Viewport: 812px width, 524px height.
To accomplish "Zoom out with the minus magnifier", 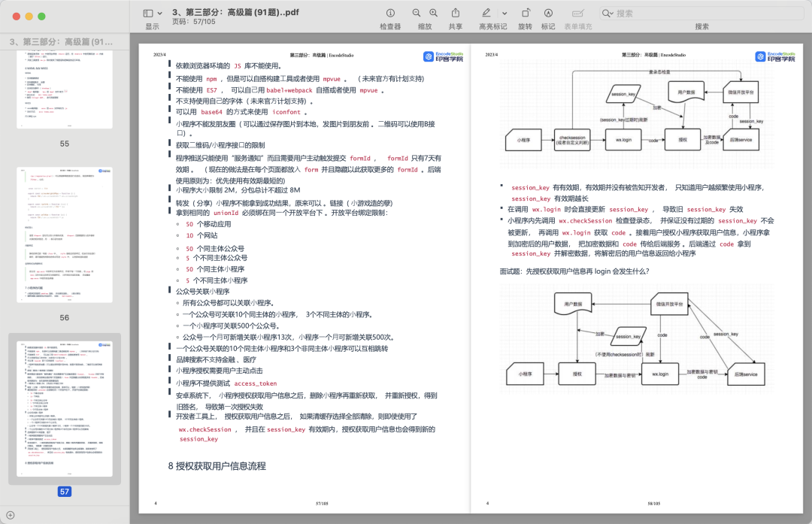I will tap(417, 14).
